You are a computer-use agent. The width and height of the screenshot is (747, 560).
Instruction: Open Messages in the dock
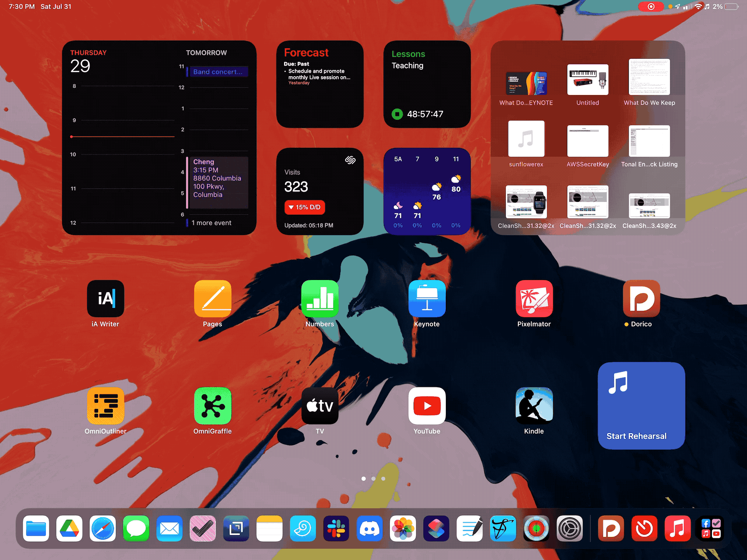[x=136, y=528]
